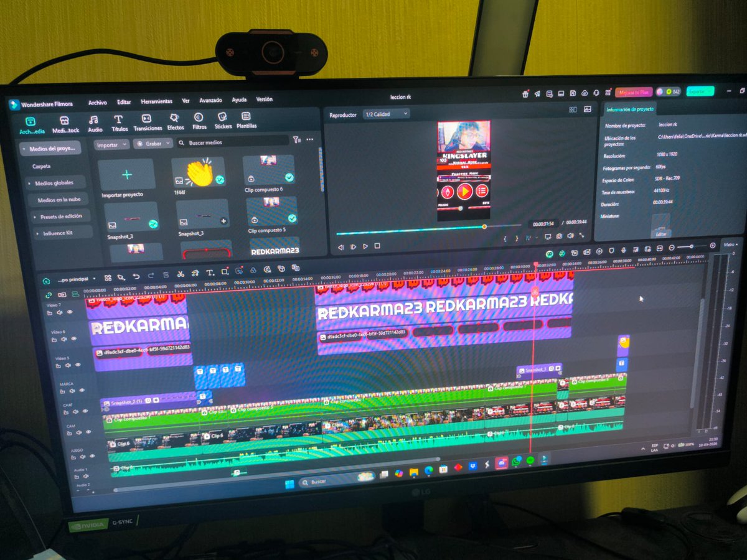This screenshot has width=747, height=560.
Task: Open the Efectos tab icon
Action: pos(174,118)
